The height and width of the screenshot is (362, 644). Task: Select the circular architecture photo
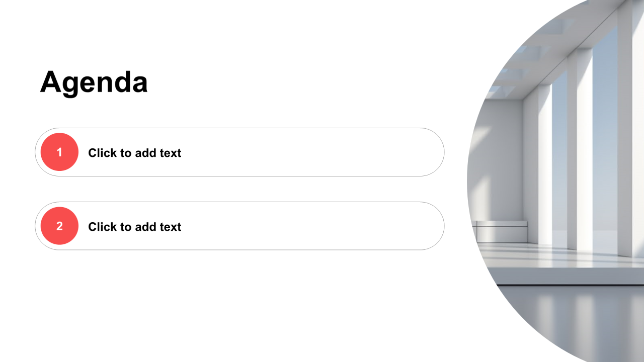(555, 181)
